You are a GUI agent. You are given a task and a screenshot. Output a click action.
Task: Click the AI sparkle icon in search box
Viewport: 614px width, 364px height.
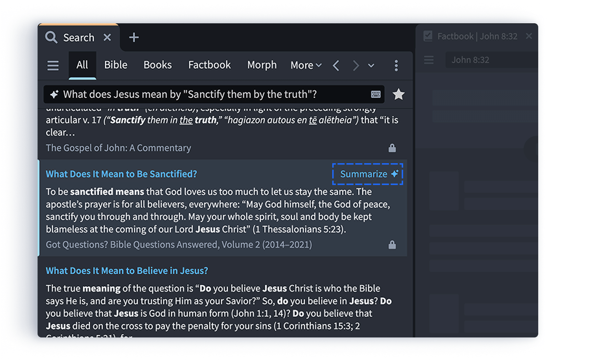point(54,94)
